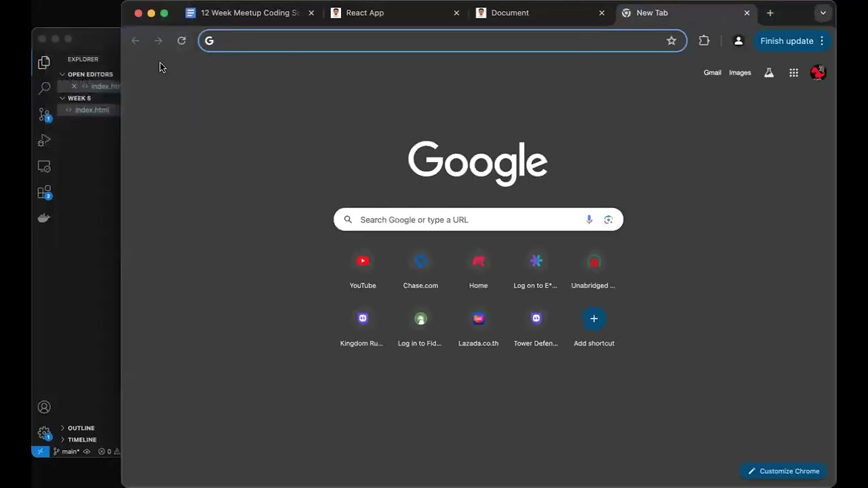Open the VS Code Explorer icon
868x488 pixels.
point(44,62)
